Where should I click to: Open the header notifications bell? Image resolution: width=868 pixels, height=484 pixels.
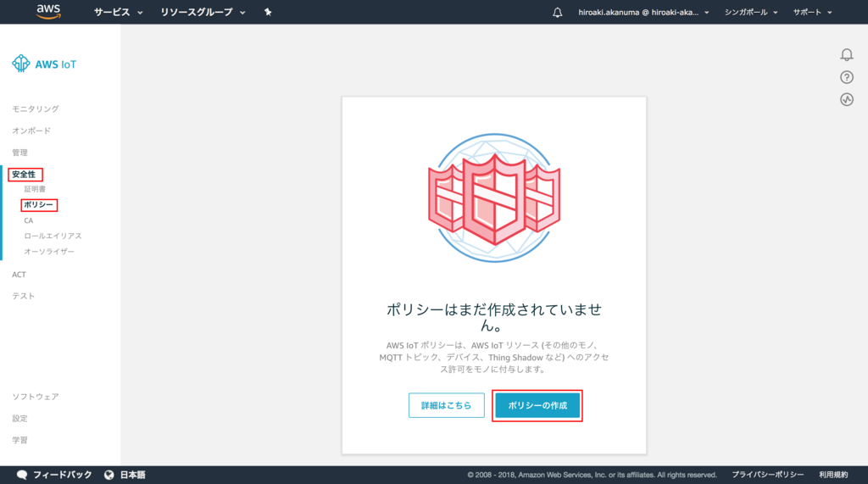point(558,12)
